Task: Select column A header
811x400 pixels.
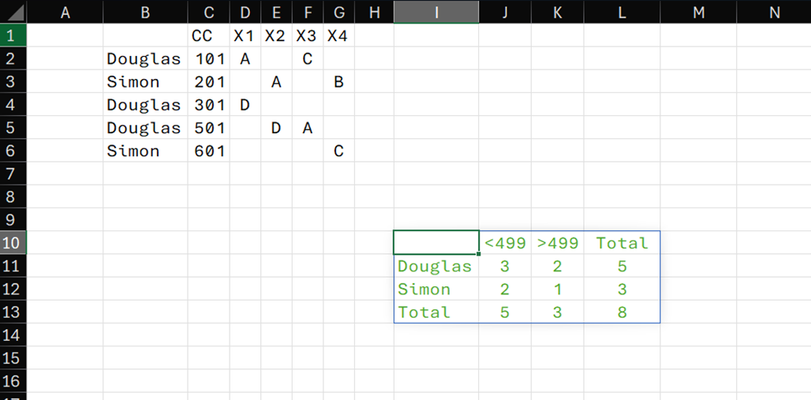Action: (65, 11)
